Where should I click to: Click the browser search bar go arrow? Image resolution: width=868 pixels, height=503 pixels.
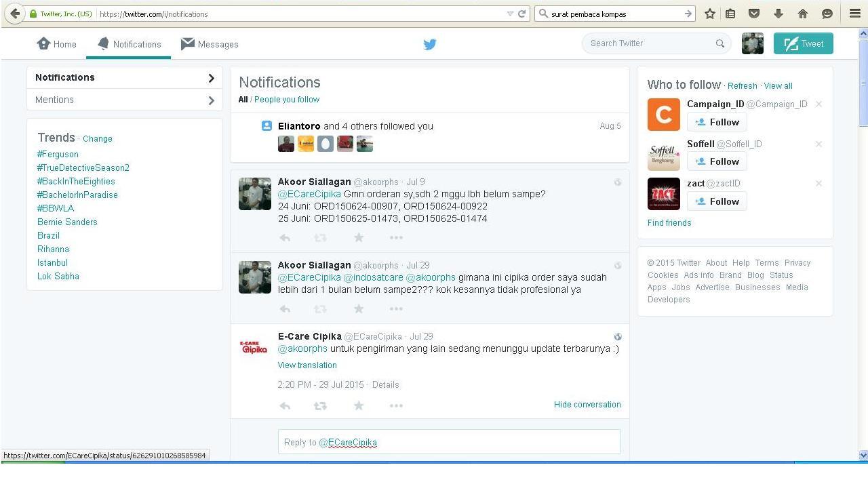[x=688, y=14]
